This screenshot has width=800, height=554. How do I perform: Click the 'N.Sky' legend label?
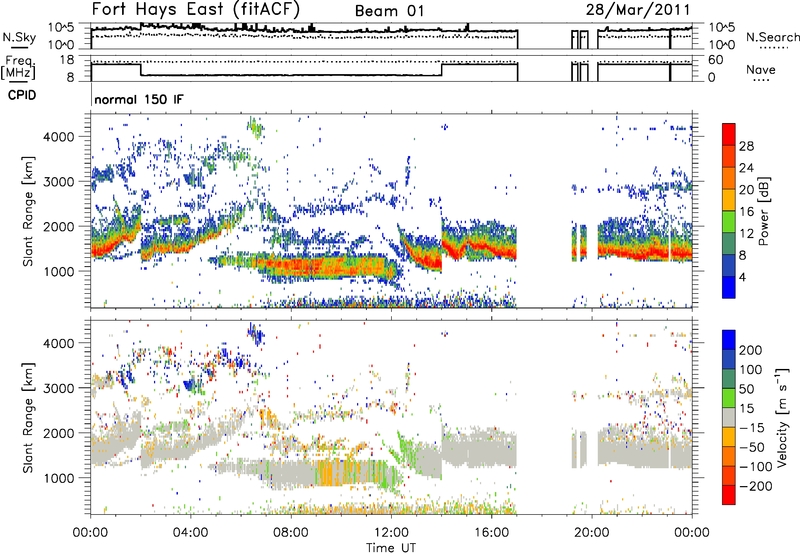coord(19,37)
